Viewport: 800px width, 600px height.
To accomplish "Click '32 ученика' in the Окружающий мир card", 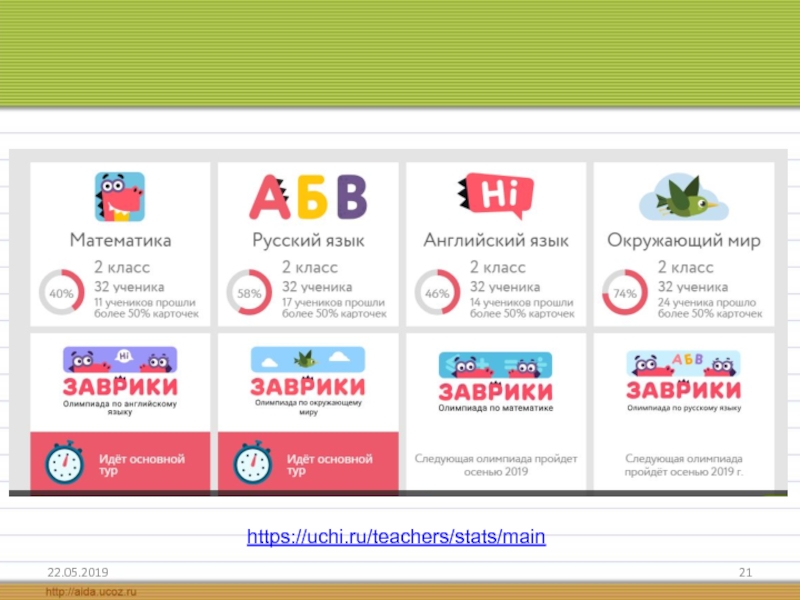I will click(692, 287).
